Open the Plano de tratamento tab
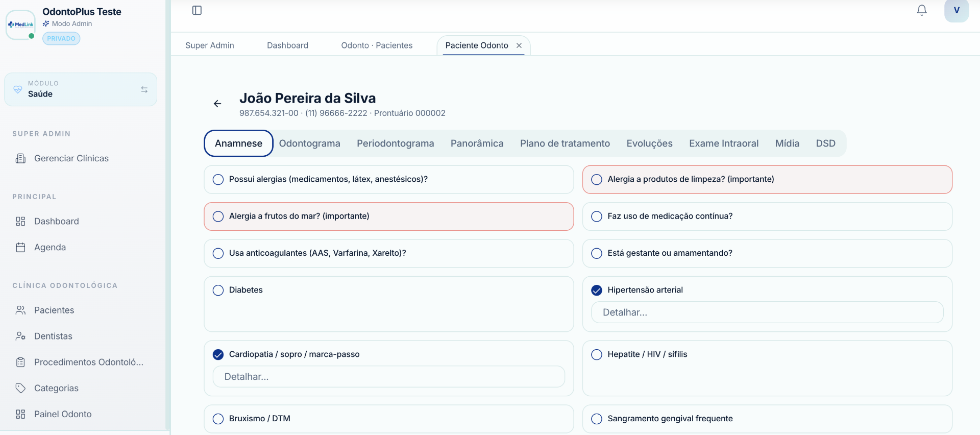Viewport: 980px width, 435px height. (x=565, y=143)
